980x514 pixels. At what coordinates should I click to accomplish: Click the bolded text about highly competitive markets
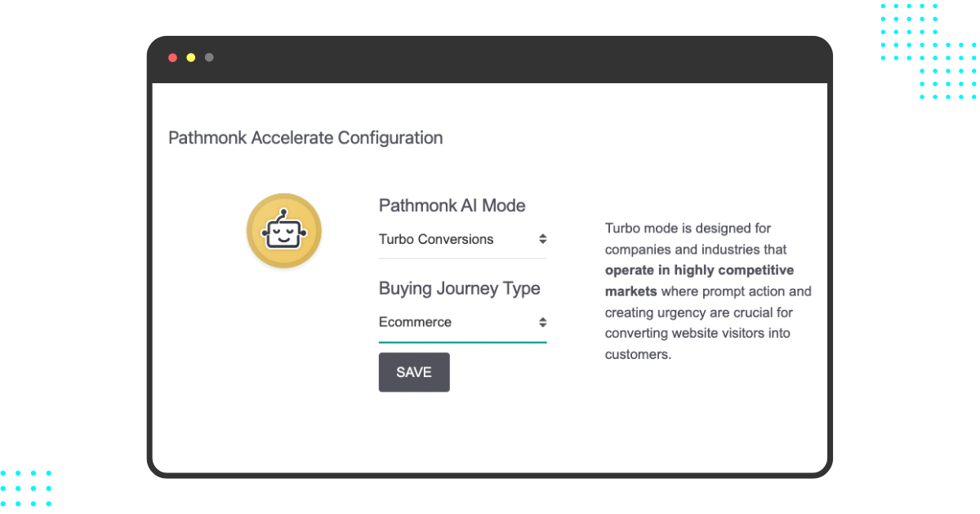(699, 281)
